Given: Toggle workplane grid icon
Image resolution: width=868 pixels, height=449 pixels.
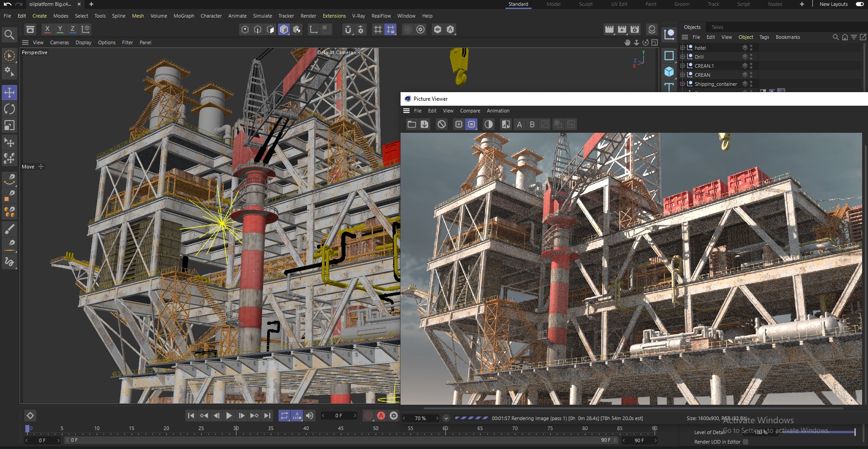Looking at the screenshot, I should click(x=378, y=29).
